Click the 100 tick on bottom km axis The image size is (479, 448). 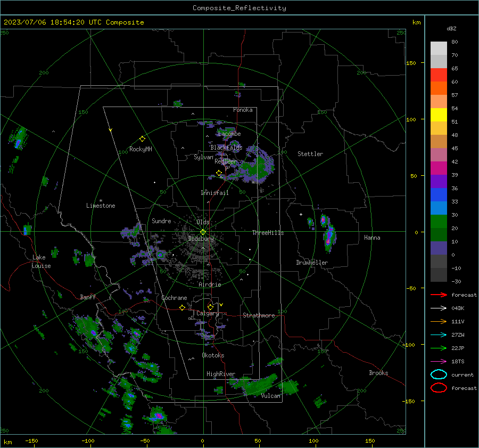[313, 441]
